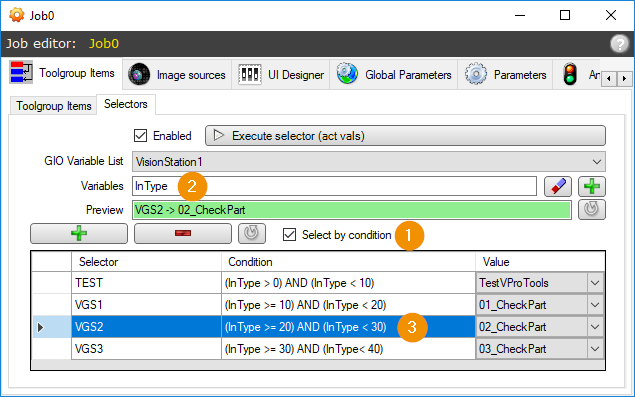Open the 03_CheckPart value dropdown
Viewport: 635px width, 397px height.
(x=595, y=348)
